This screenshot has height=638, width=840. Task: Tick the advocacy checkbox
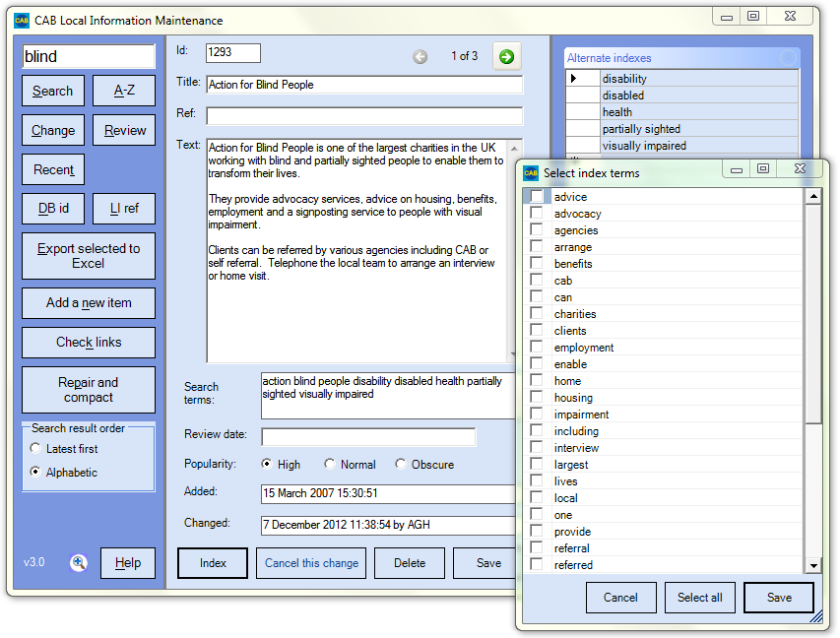point(537,213)
